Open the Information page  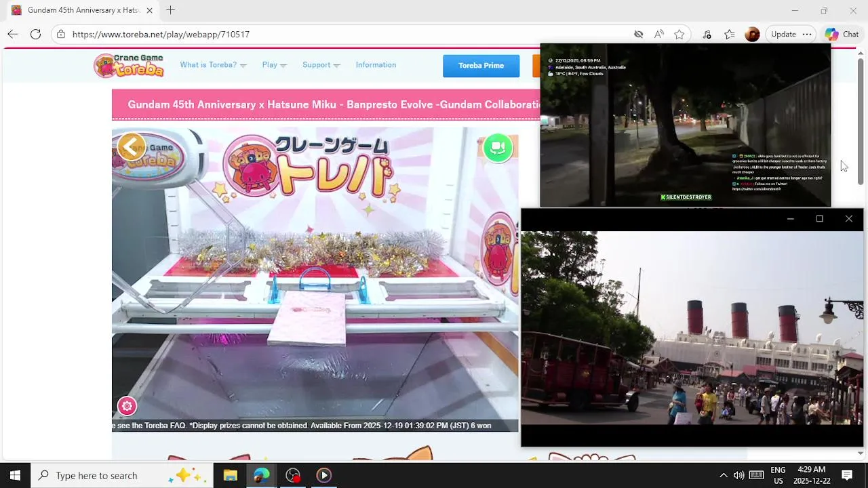tap(376, 65)
